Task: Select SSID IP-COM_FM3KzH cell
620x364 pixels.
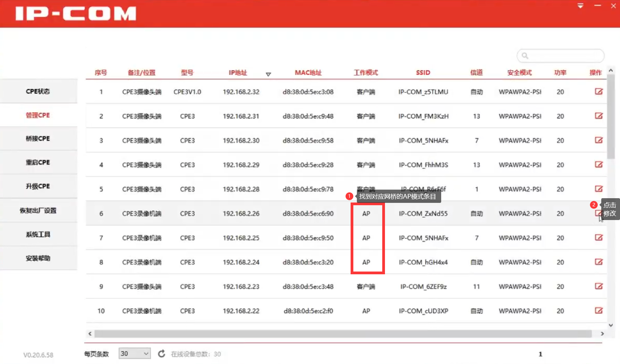Action: pyautogui.click(x=423, y=116)
